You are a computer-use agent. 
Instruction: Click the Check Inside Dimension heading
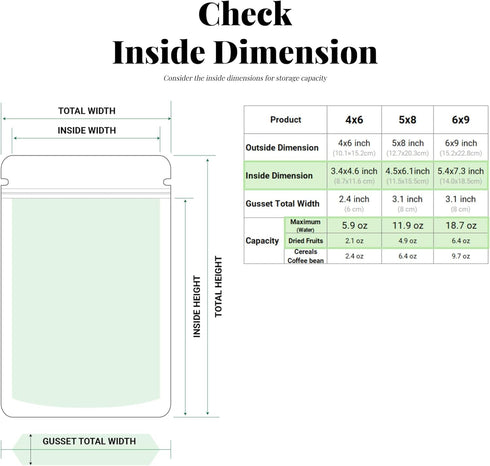(x=245, y=33)
